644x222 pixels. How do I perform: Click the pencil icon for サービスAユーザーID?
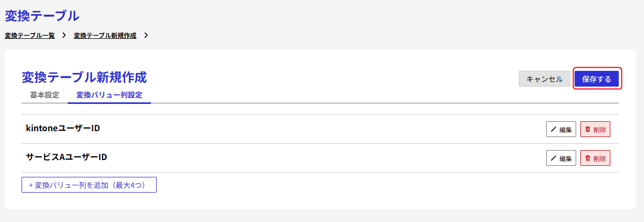554,158
